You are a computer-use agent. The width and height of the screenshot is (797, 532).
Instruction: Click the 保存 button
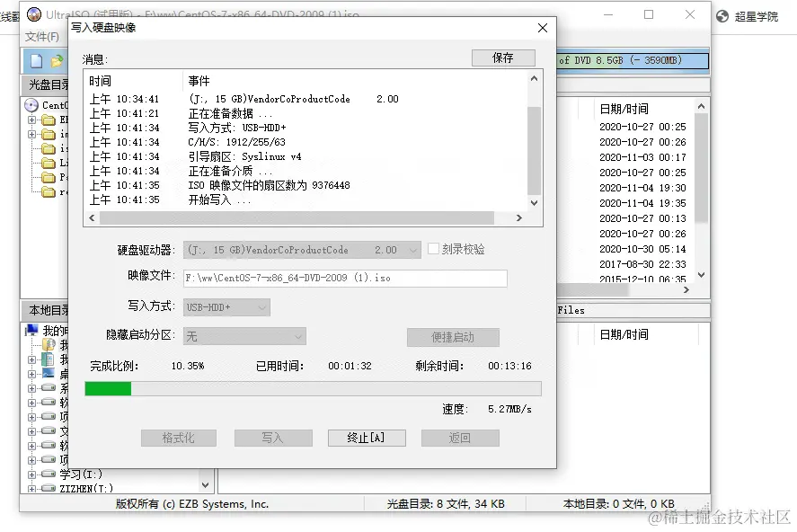[x=503, y=58]
